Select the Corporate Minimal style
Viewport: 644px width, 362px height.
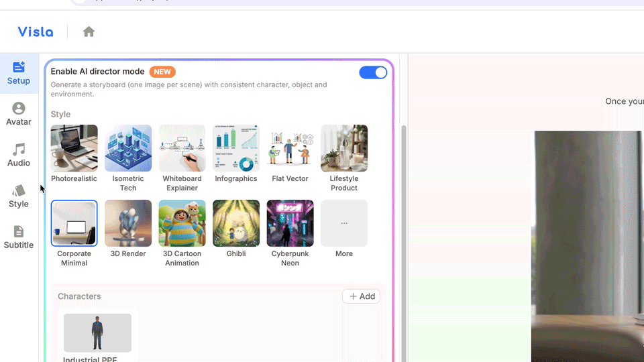[74, 223]
